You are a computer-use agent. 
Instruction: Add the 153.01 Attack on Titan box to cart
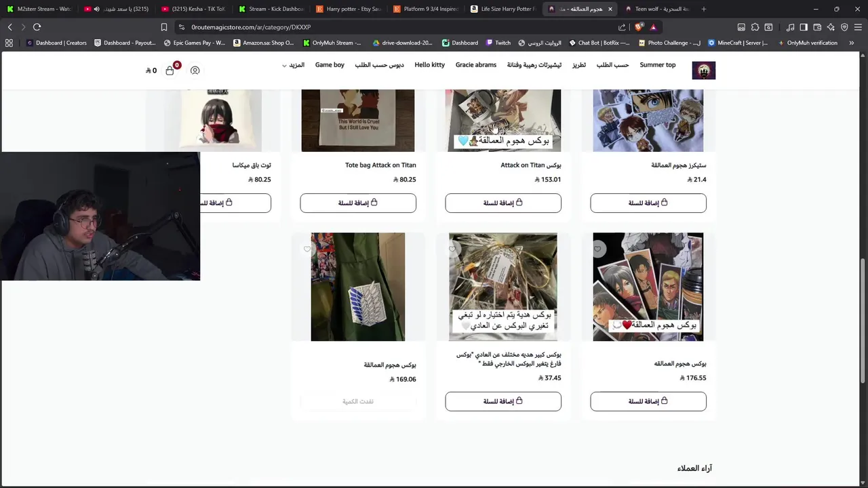tap(503, 203)
